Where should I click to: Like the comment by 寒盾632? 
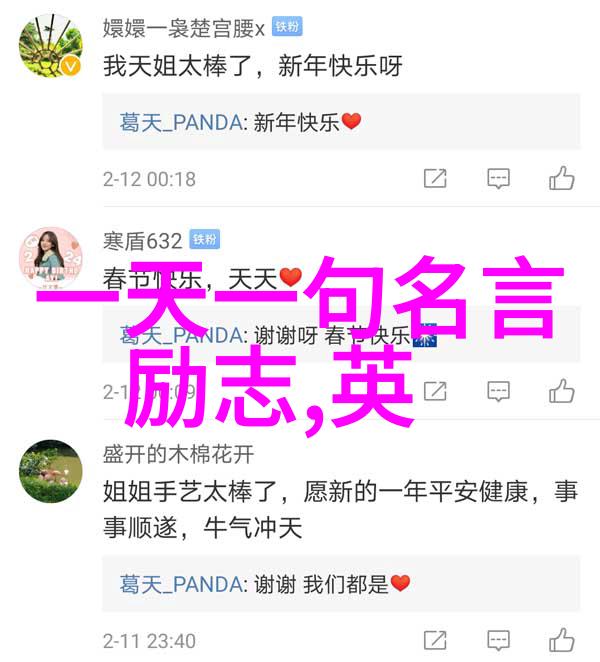tap(562, 391)
